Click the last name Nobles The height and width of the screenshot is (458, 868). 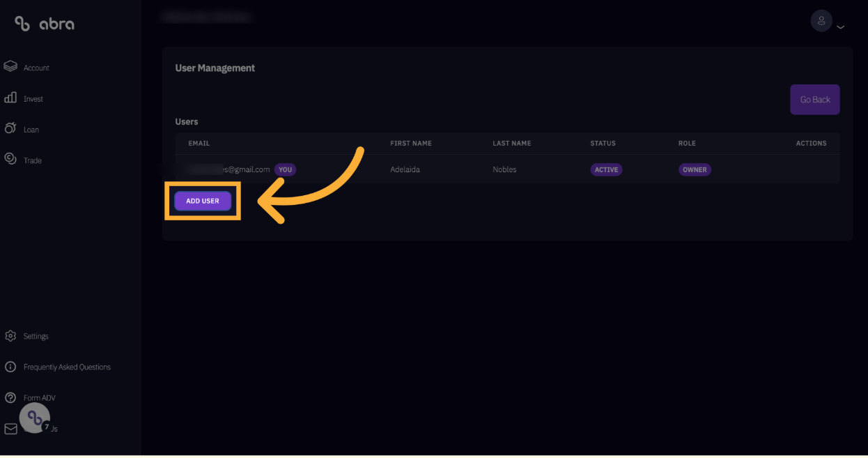click(x=504, y=169)
